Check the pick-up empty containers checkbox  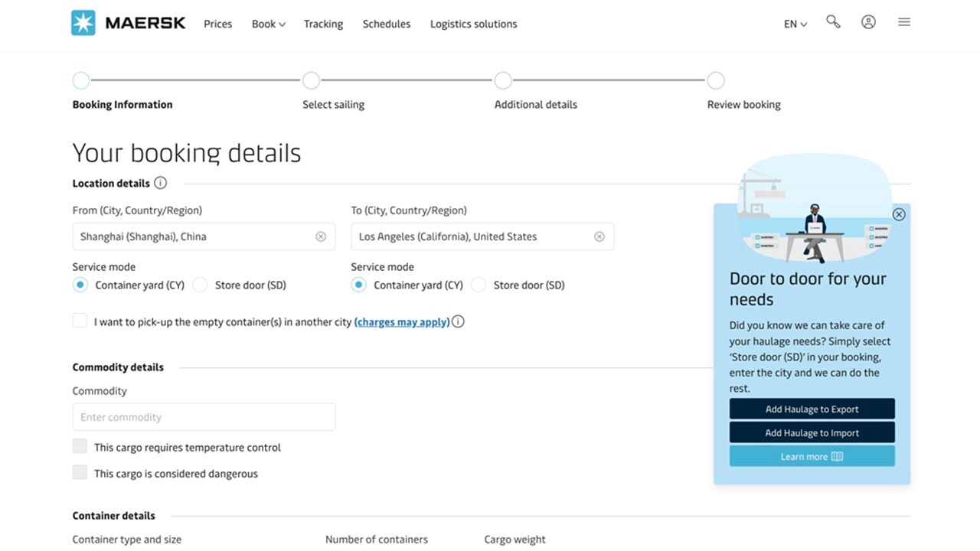pos(80,321)
